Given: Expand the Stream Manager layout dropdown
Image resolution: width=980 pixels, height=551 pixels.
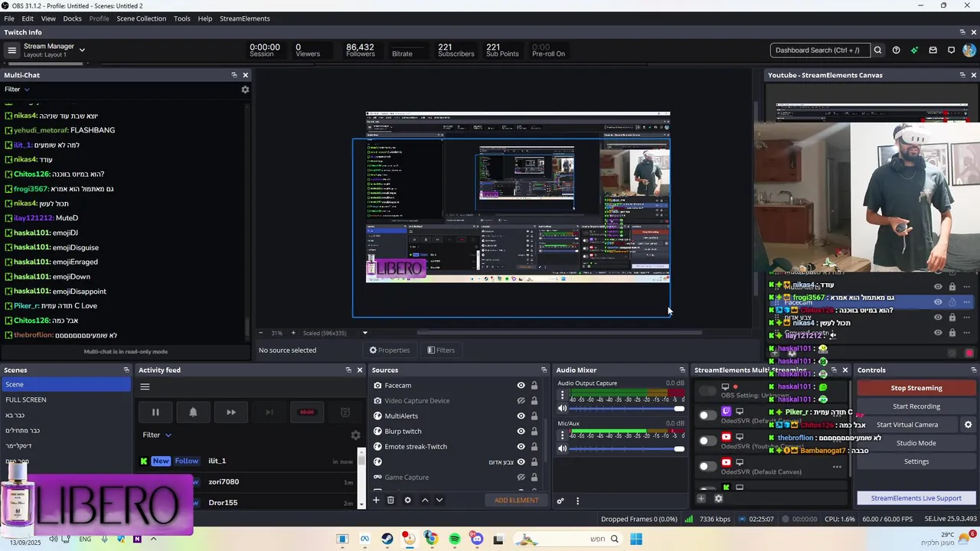Looking at the screenshot, I should tap(82, 51).
